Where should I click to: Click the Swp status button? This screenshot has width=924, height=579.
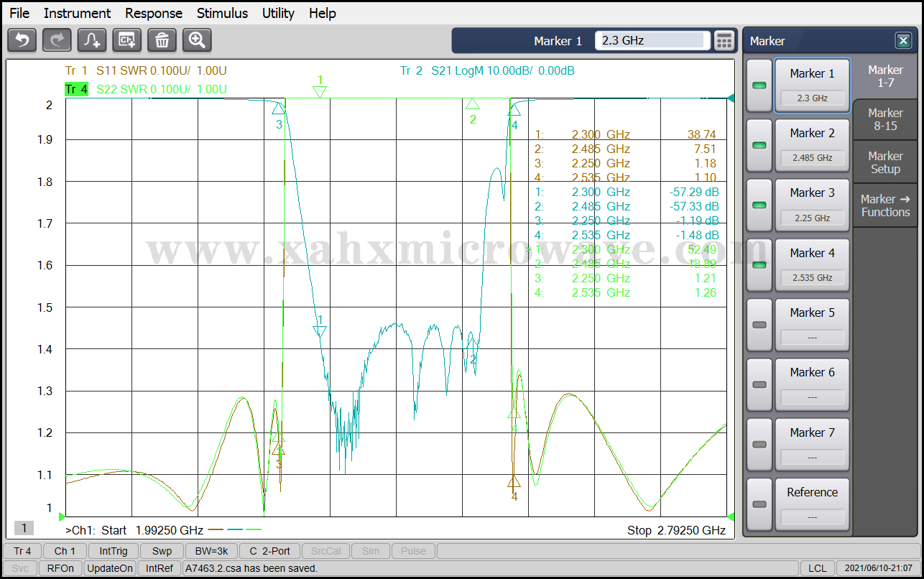click(162, 551)
